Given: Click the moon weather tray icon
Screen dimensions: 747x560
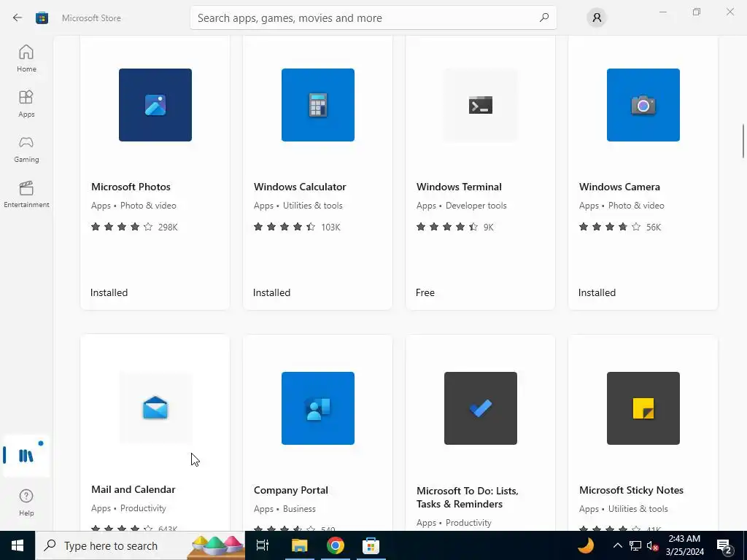Looking at the screenshot, I should (x=586, y=545).
